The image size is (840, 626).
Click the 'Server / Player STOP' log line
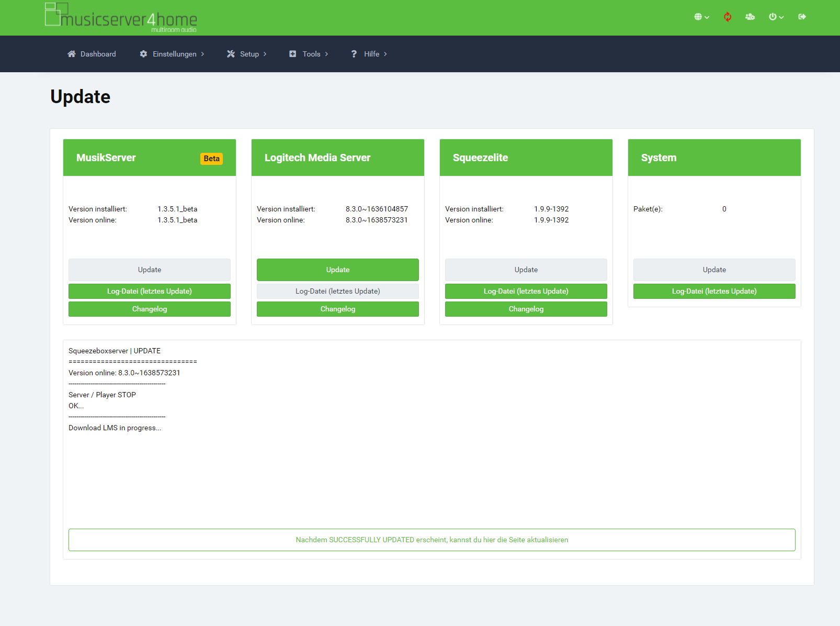102,395
